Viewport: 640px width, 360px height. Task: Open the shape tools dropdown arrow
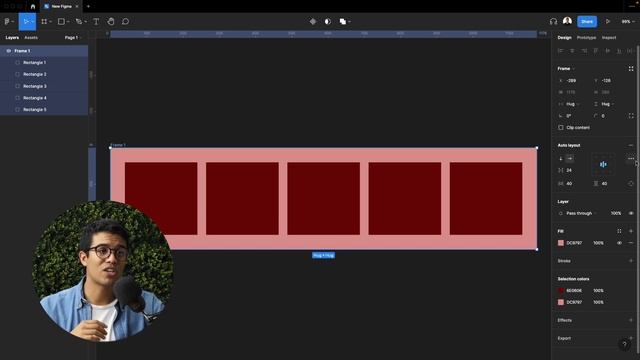[x=68, y=22]
